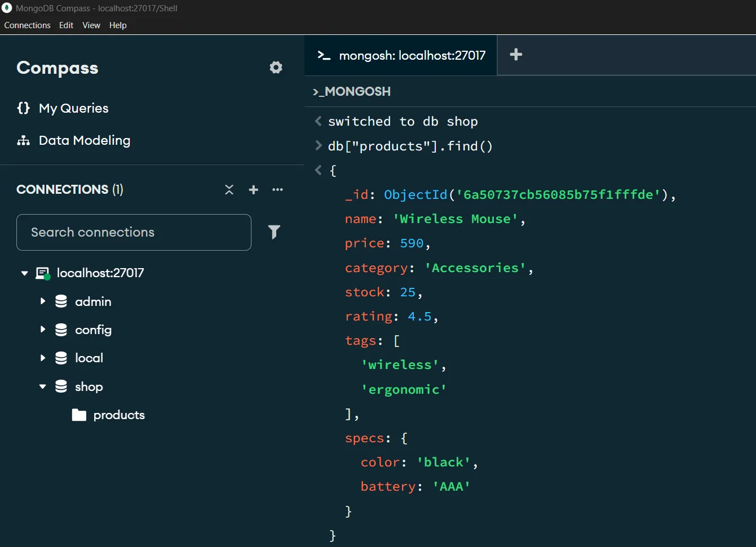Screen dimensions: 756x547
Task: Collapse all connections icon
Action: (x=229, y=189)
